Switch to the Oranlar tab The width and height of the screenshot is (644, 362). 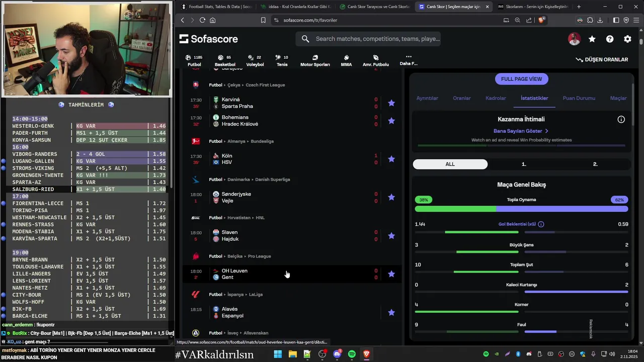pyautogui.click(x=462, y=98)
